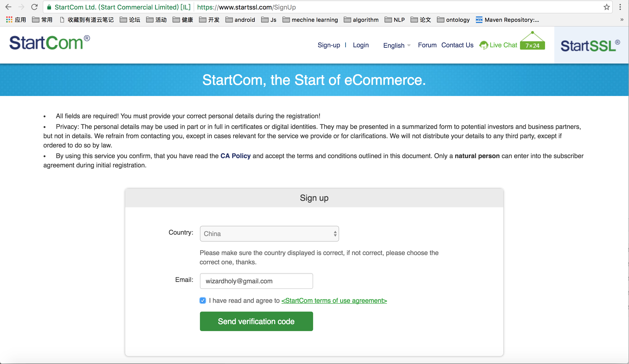Open Live Chat with headset icon

click(x=498, y=45)
